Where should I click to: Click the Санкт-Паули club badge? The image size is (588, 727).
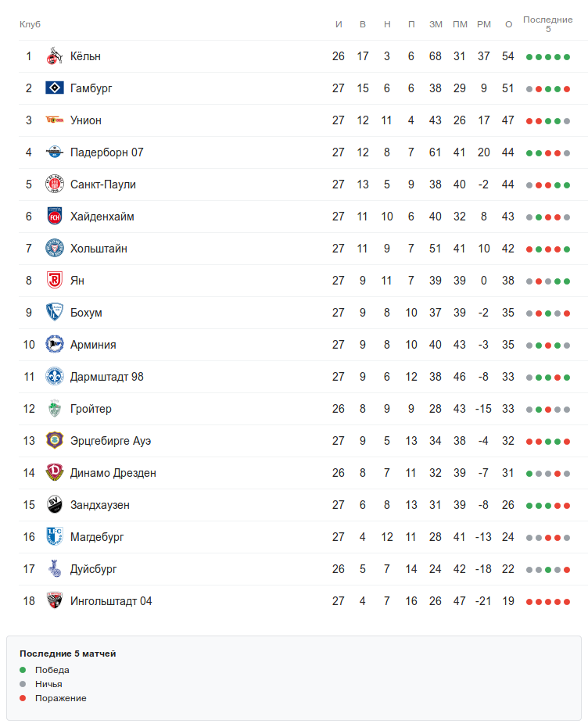[54, 184]
